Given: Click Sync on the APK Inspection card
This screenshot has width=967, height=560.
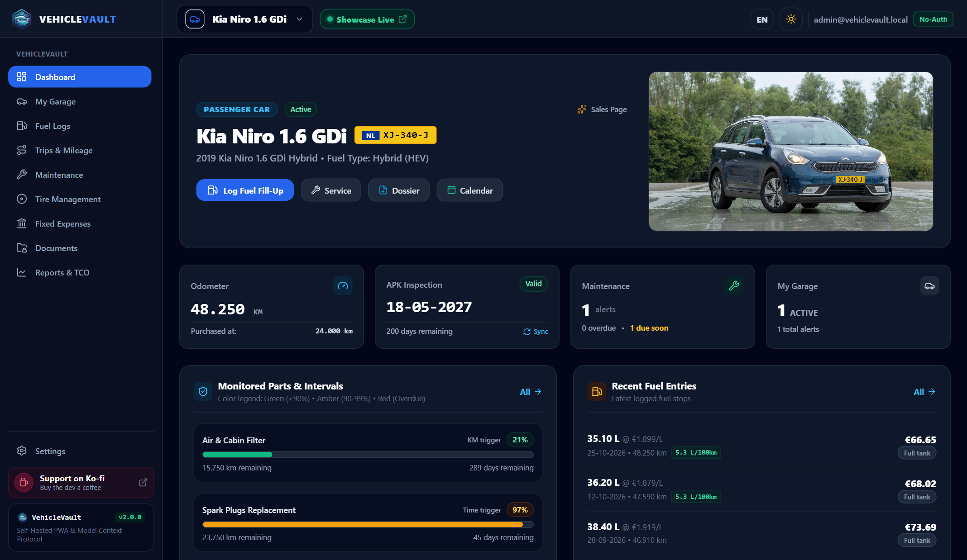Looking at the screenshot, I should [x=536, y=332].
